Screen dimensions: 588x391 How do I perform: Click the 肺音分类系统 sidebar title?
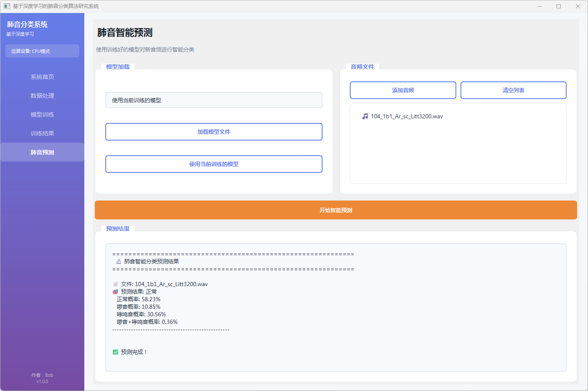27,24
